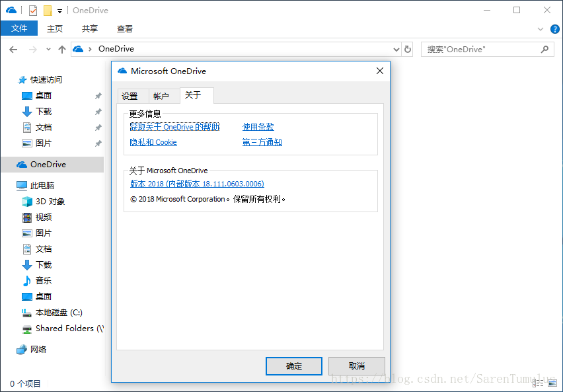The height and width of the screenshot is (392, 563).
Task: Confirm with the 确定 button
Action: click(293, 366)
